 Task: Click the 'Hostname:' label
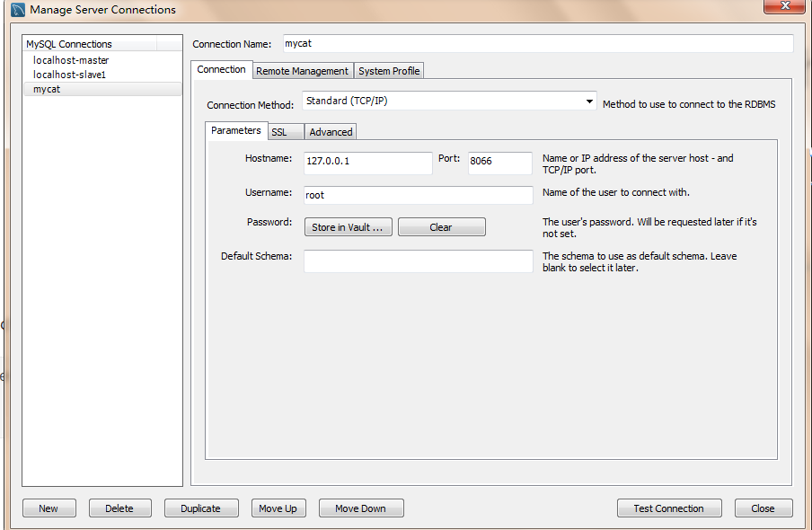(269, 158)
